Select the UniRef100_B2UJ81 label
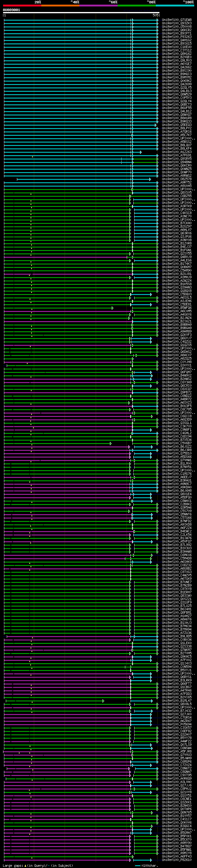 tap(177, 274)
